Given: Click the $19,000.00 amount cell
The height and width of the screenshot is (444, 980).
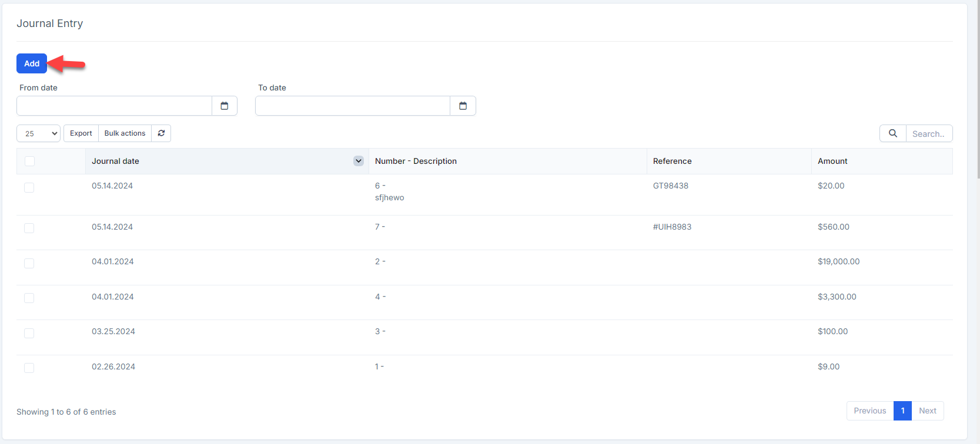Looking at the screenshot, I should 838,261.
